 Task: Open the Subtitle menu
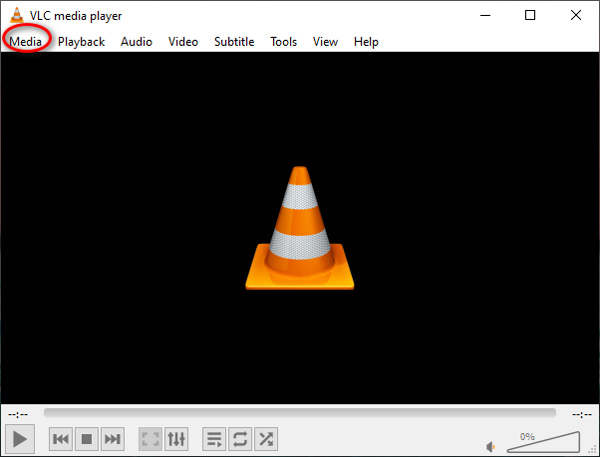[234, 41]
